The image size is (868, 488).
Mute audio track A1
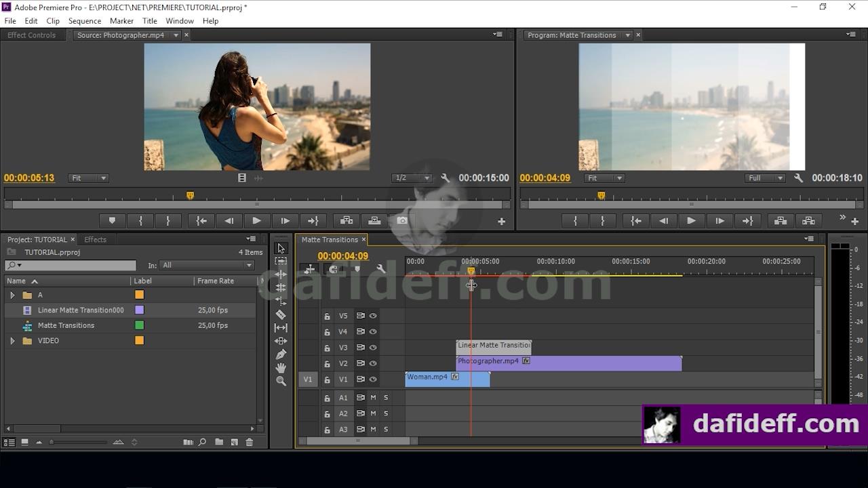click(x=373, y=398)
